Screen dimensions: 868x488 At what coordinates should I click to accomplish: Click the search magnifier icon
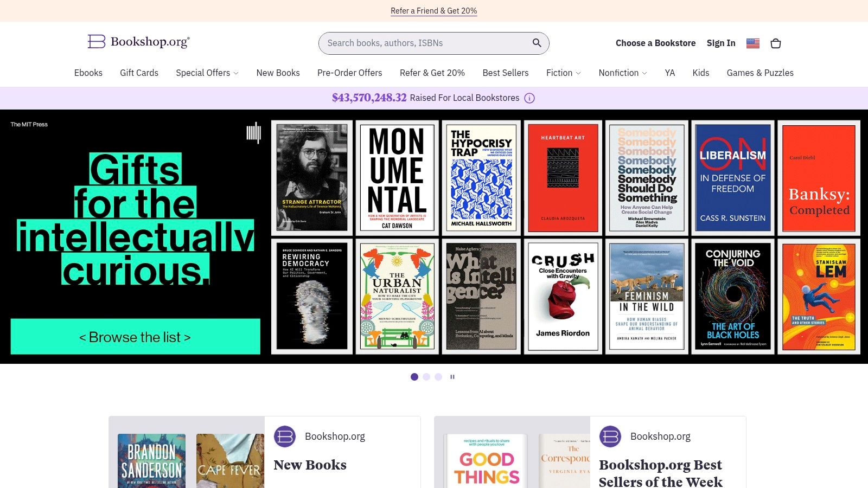[536, 43]
